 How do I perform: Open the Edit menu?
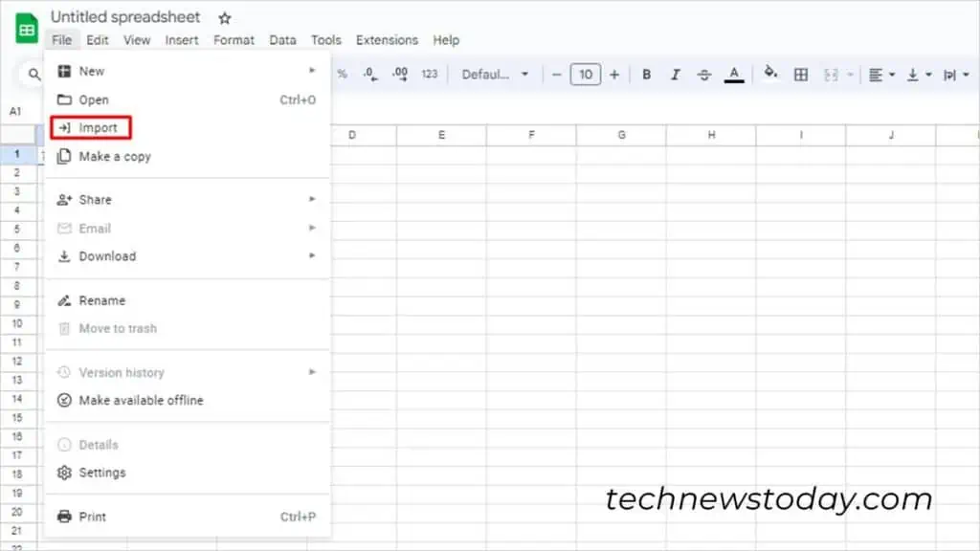[x=98, y=40]
